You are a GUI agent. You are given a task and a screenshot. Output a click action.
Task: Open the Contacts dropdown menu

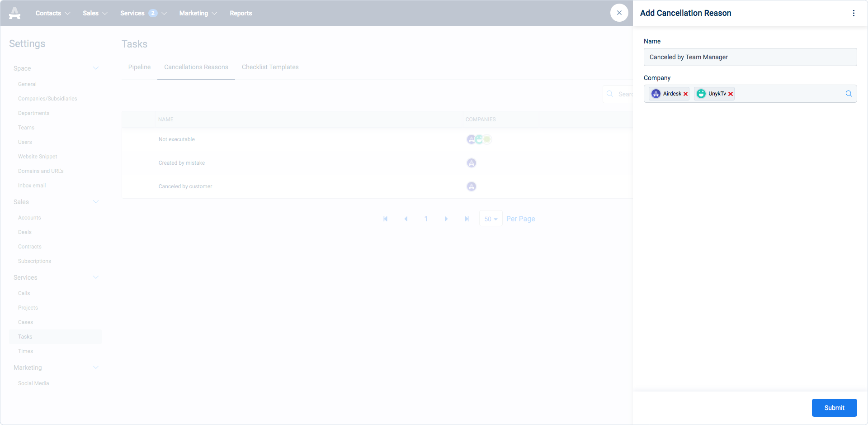(53, 13)
